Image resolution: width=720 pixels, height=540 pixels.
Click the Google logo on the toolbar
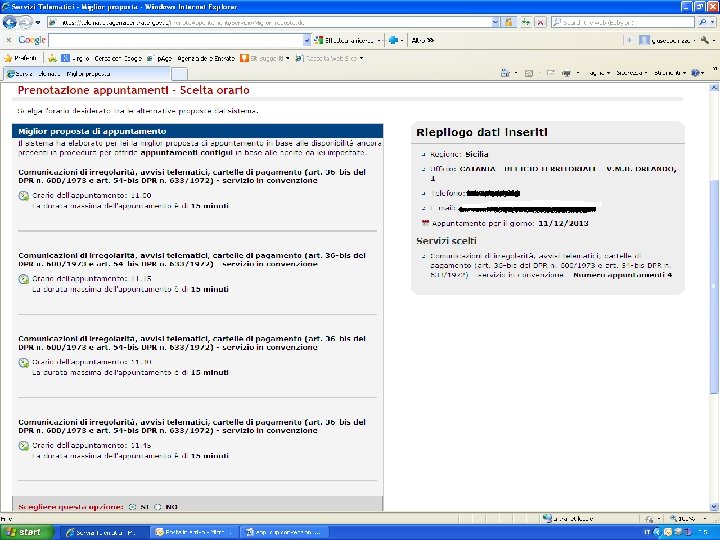(32, 40)
